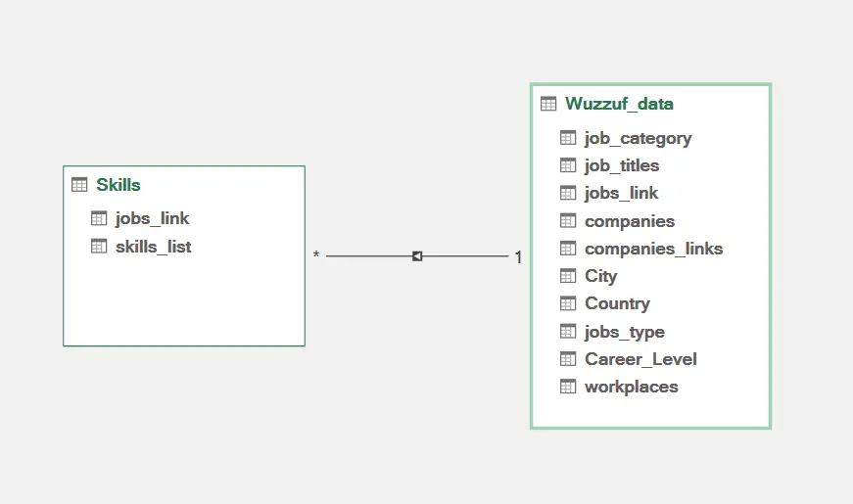Click the companies_links column icon
Viewport: 853px width, 504px height.
pos(568,249)
